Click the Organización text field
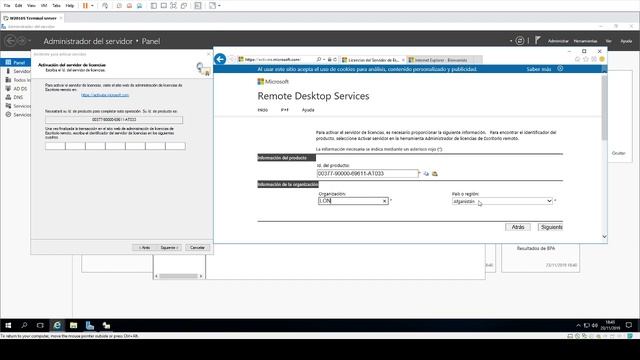 [353, 201]
